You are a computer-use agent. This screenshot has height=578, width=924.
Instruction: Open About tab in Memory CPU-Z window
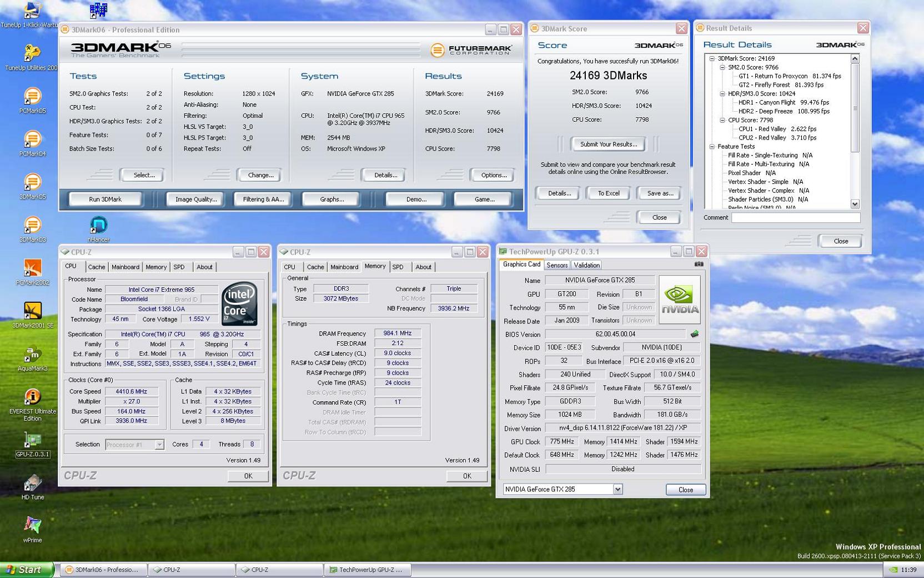coord(423,267)
